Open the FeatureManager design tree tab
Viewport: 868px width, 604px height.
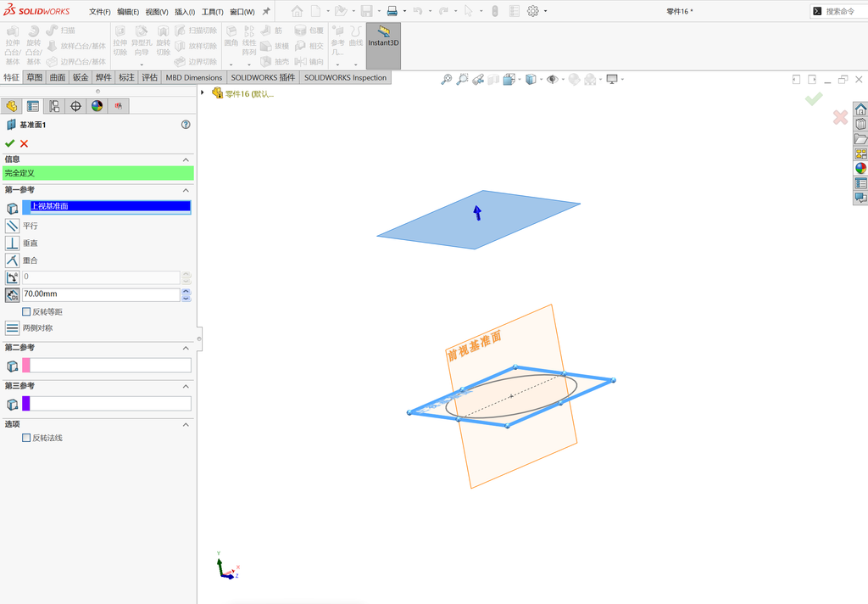[x=12, y=106]
